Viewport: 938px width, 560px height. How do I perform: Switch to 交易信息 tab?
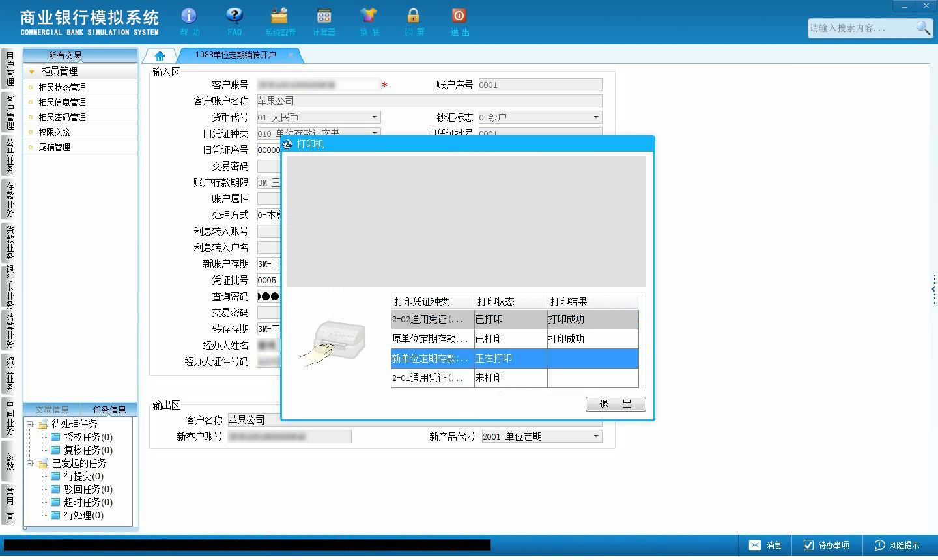tap(52, 410)
